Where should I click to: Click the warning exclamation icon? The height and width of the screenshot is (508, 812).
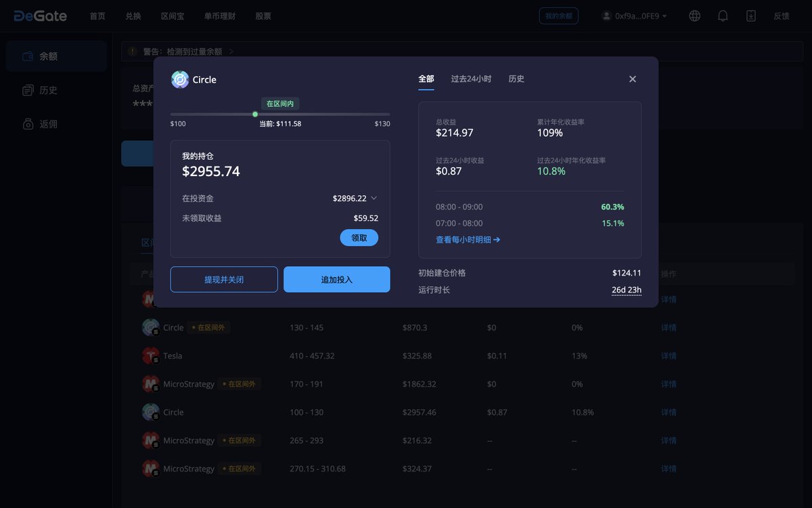[132, 51]
